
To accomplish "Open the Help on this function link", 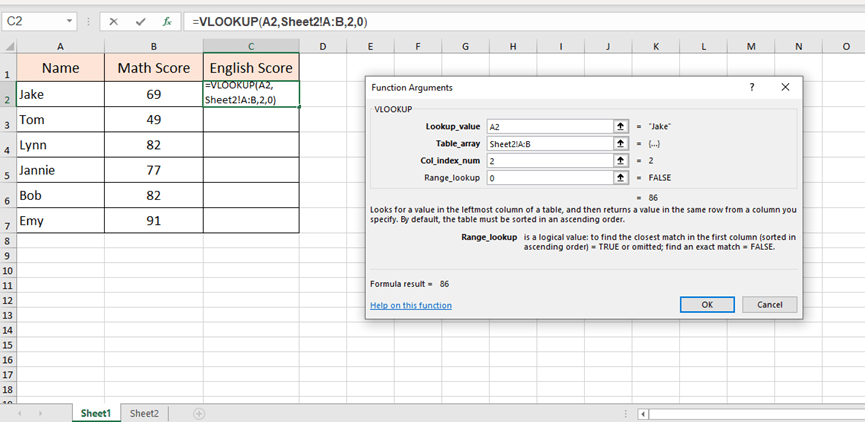I will coord(411,305).
